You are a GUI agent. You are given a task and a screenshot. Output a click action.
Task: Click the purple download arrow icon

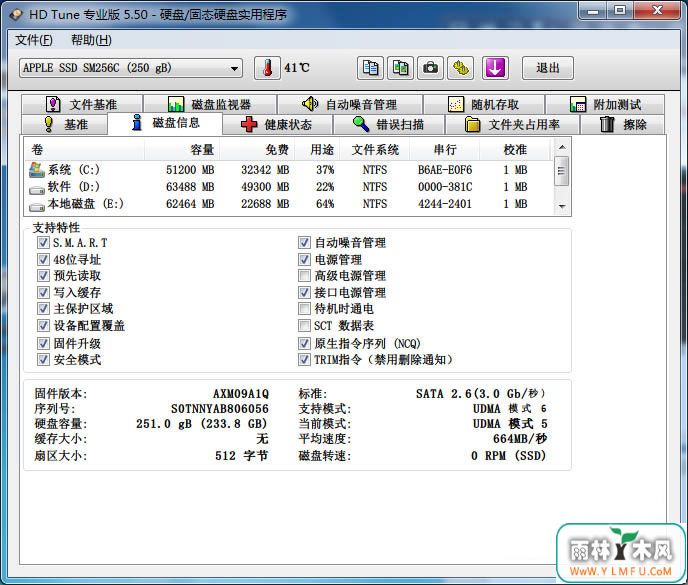coord(495,68)
